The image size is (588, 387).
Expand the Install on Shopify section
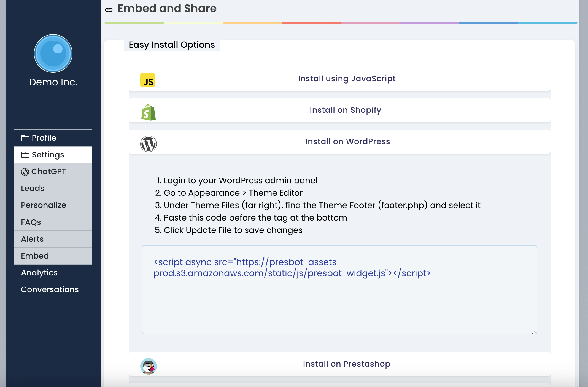pos(345,110)
